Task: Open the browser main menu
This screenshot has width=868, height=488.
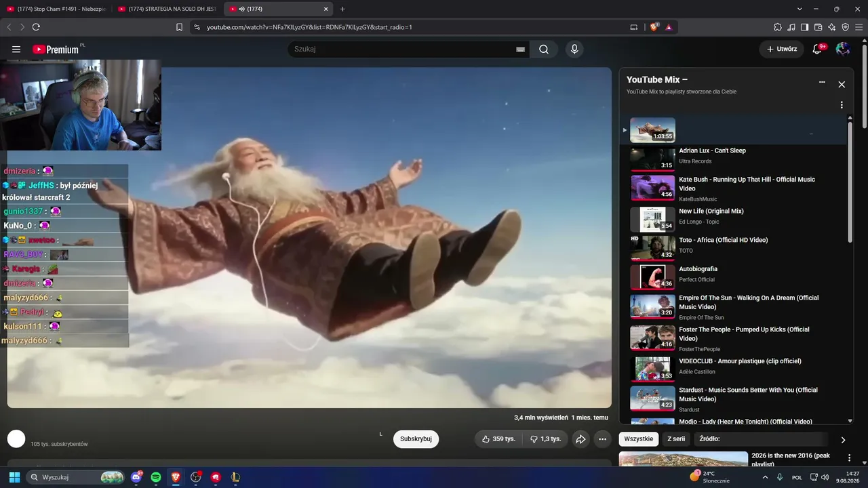Action: tap(859, 27)
